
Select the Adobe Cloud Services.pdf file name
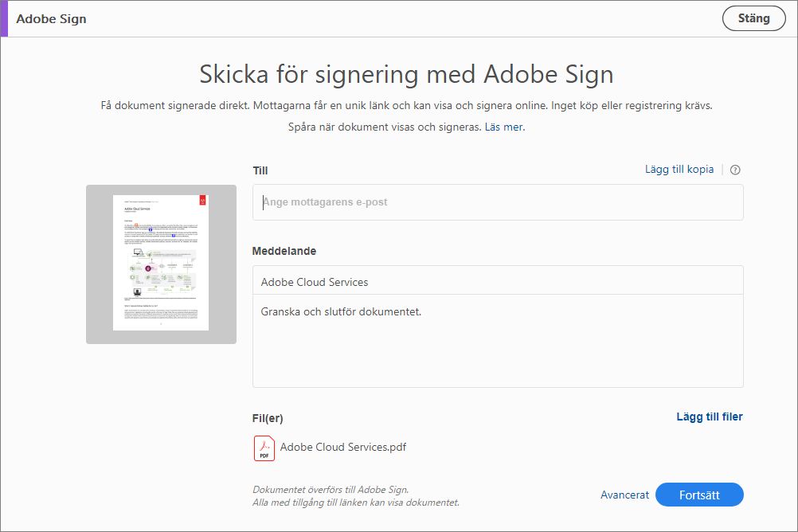click(x=343, y=448)
